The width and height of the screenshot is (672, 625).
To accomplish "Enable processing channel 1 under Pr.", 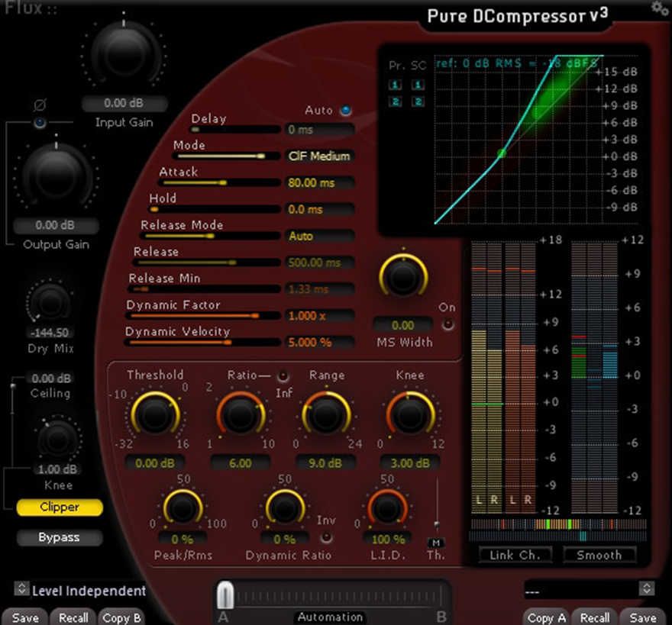I will coord(395,85).
